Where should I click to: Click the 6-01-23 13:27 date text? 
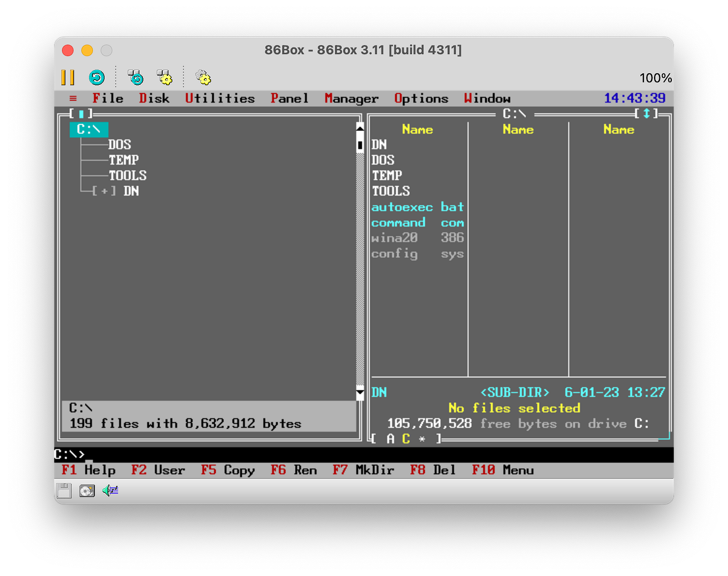[615, 392]
